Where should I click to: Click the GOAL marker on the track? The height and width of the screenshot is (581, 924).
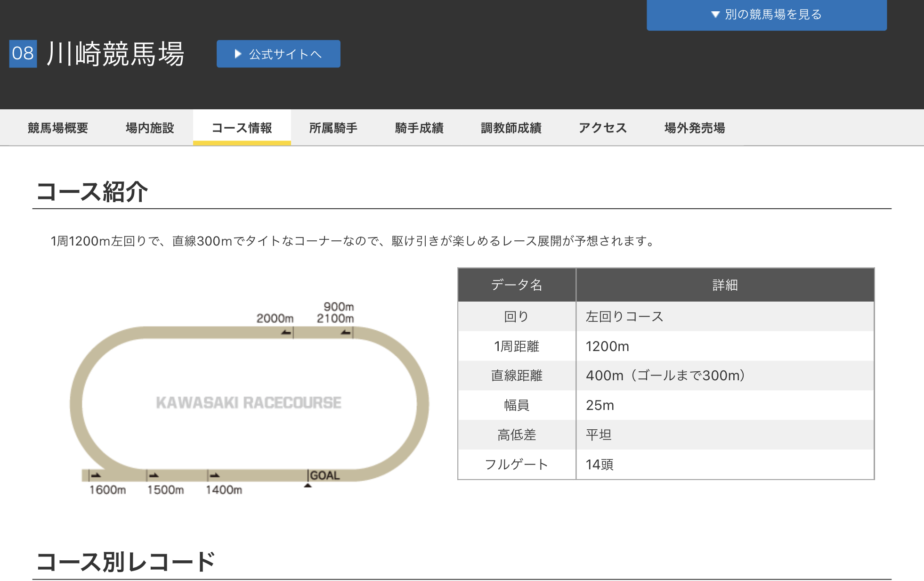click(x=324, y=475)
